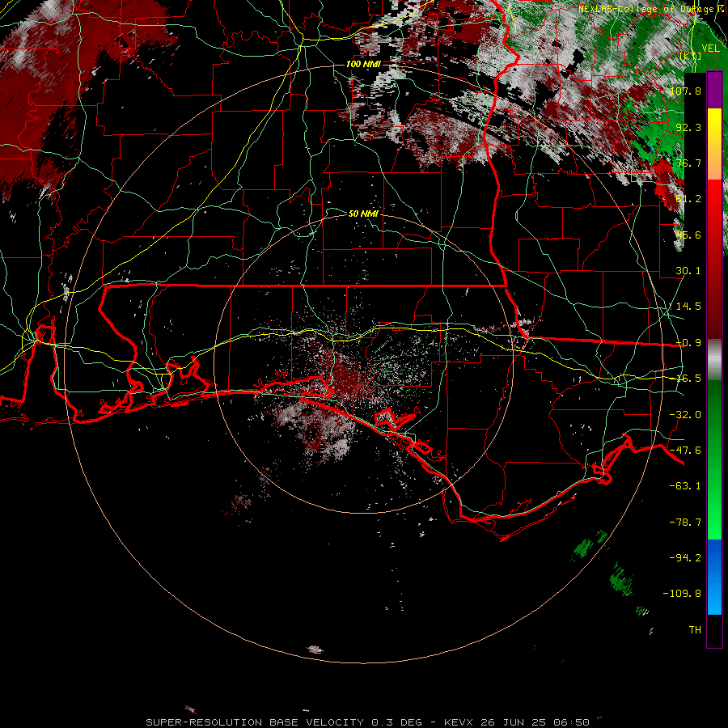The width and height of the screenshot is (728, 728).
Task: Click the -47.6 velocity scale value
Action: [685, 451]
